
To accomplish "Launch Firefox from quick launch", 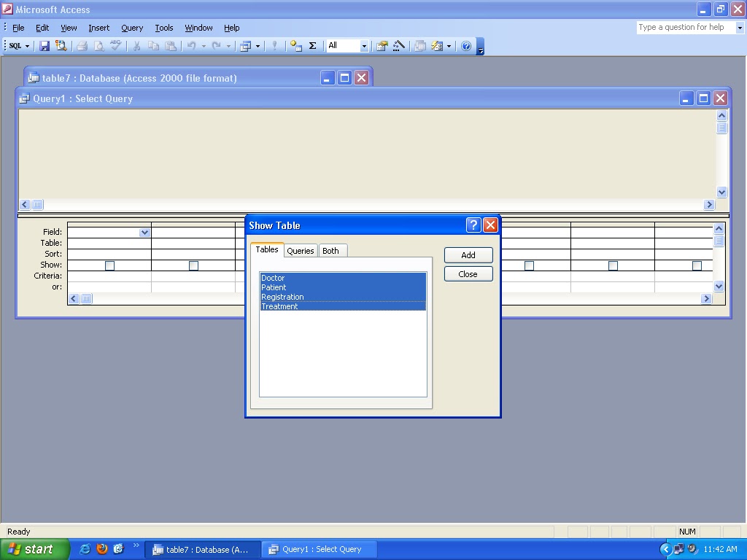I will click(102, 548).
